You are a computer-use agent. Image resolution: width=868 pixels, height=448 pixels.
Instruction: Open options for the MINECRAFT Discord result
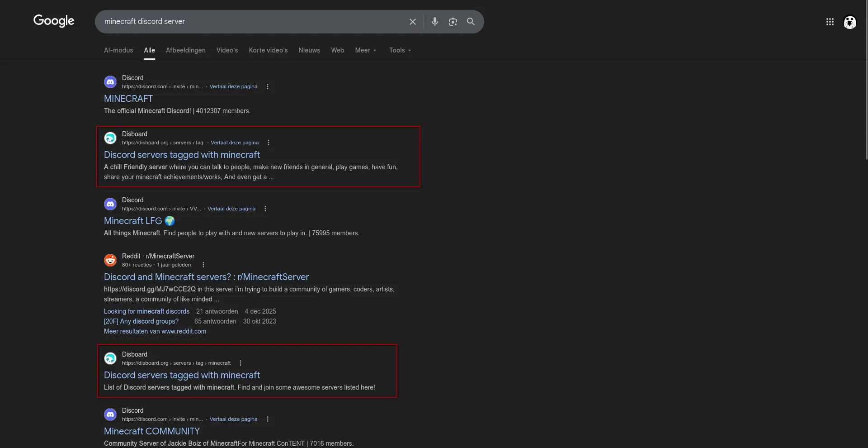(x=267, y=86)
